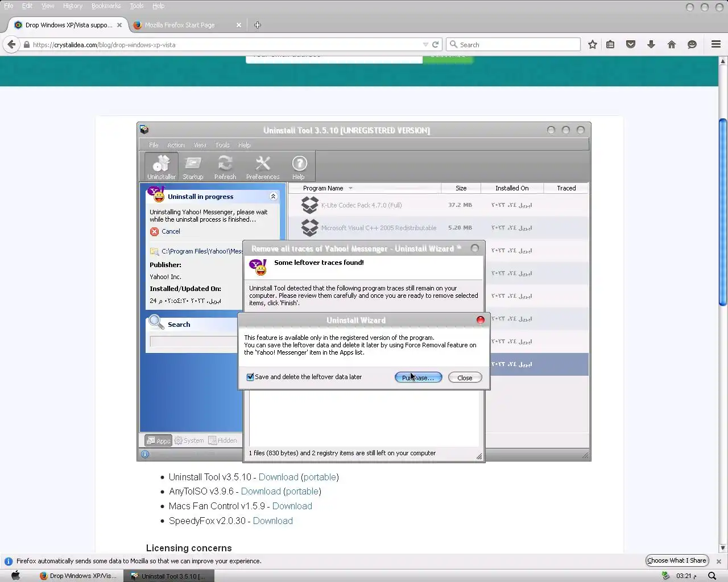
Task: Toggle Save and delete leftover data later
Action: pos(250,377)
